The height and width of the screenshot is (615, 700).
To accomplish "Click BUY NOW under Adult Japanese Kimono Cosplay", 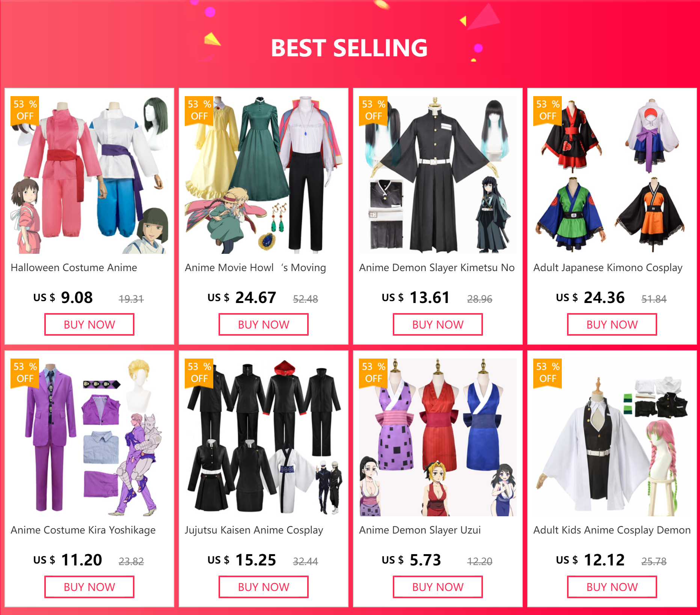I will pos(612,324).
